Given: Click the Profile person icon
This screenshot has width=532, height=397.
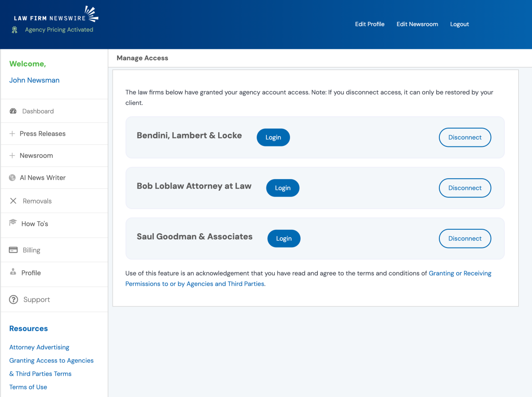Looking at the screenshot, I should (x=13, y=272).
